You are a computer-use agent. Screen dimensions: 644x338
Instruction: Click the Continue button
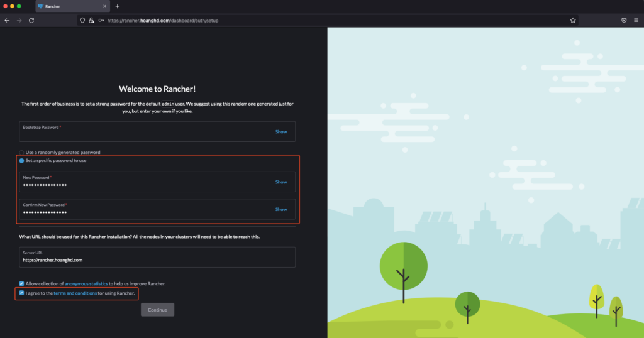pos(157,310)
